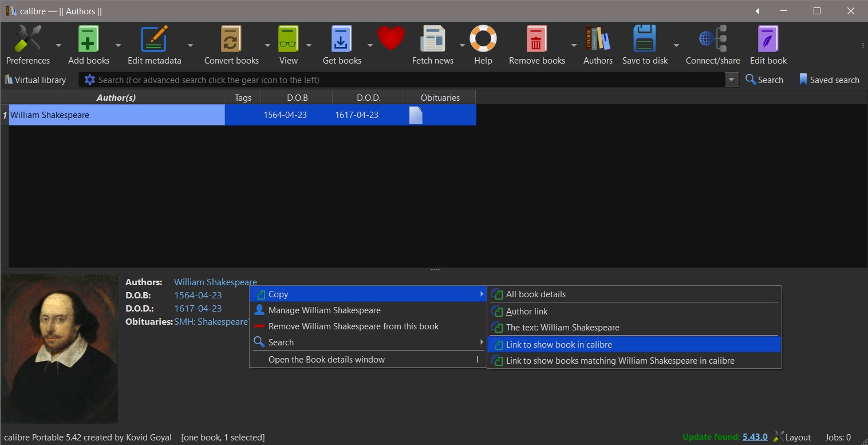The image size is (868, 445).
Task: Choose Manage William Shakespeare from the menu
Action: [368, 310]
